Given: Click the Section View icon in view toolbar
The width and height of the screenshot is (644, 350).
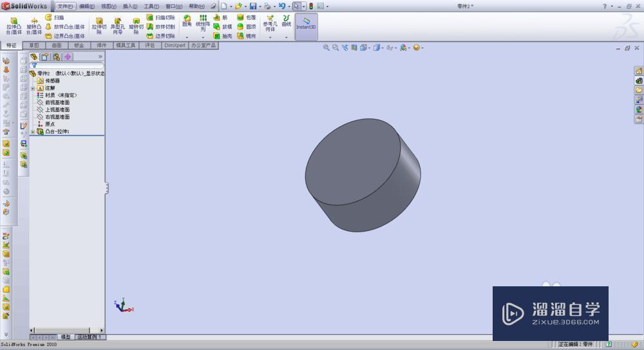Looking at the screenshot, I should pyautogui.click(x=354, y=48).
